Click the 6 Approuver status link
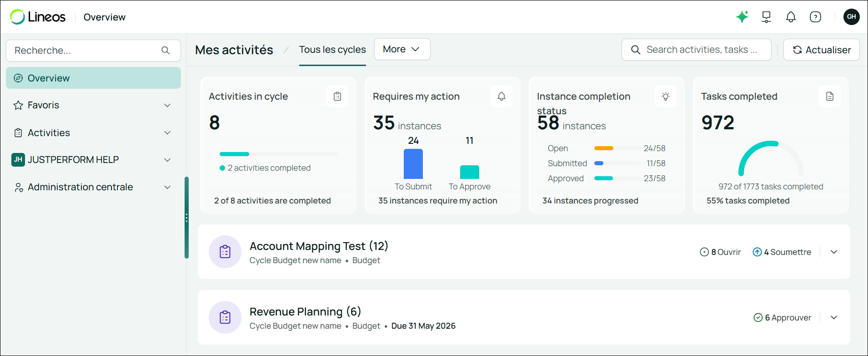This screenshot has height=356, width=868. [783, 317]
